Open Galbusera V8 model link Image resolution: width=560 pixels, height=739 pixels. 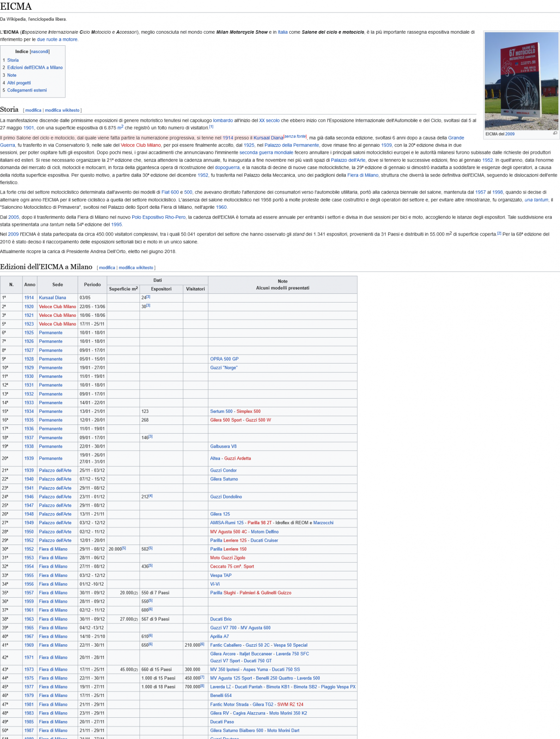pos(223,447)
